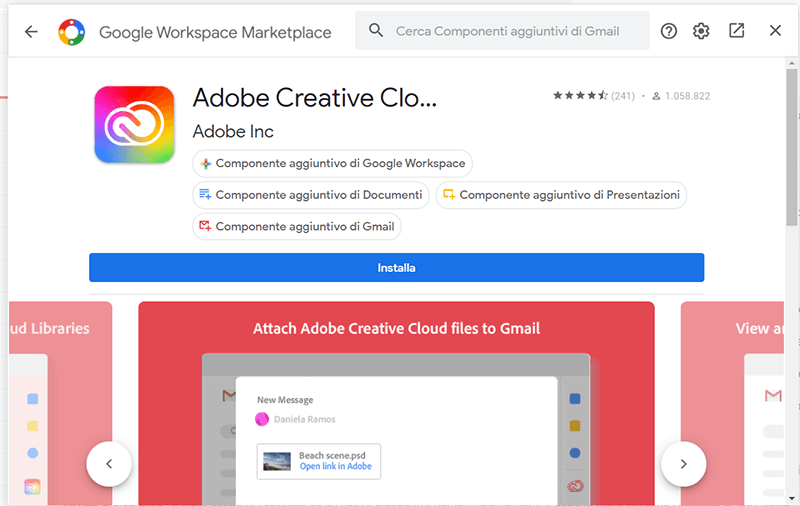Select the Componente aggiuntivo di Google Workspace chip

pyautogui.click(x=332, y=163)
